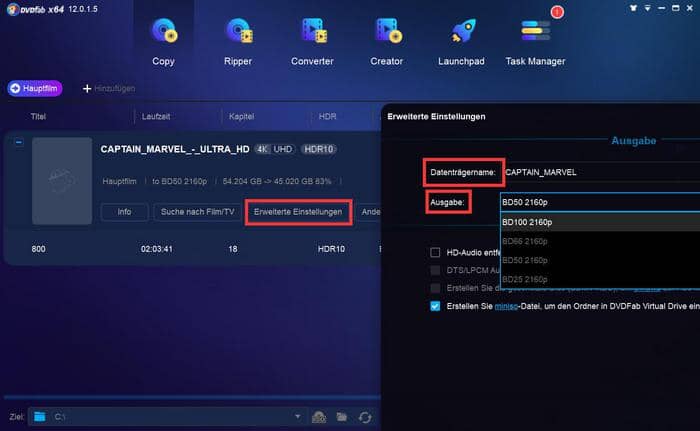Open the title bar dropdown menu arrow
The height and width of the screenshot is (431, 700).
(x=647, y=8)
